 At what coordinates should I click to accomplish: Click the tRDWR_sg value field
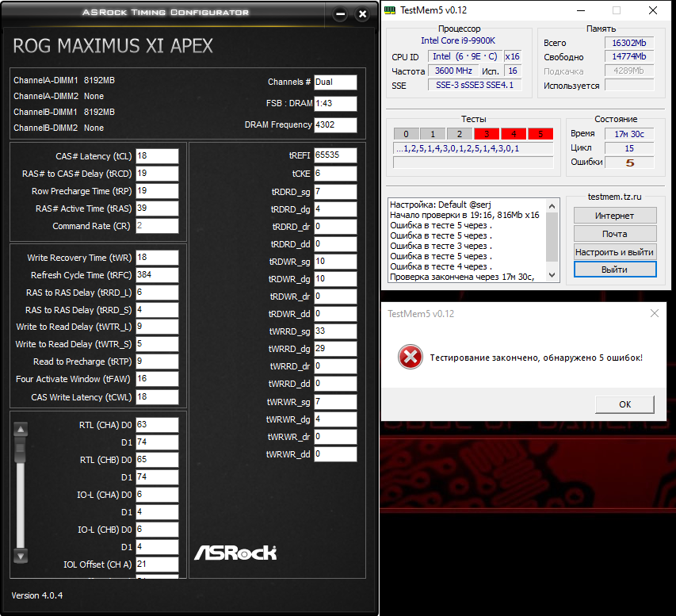pyautogui.click(x=335, y=262)
